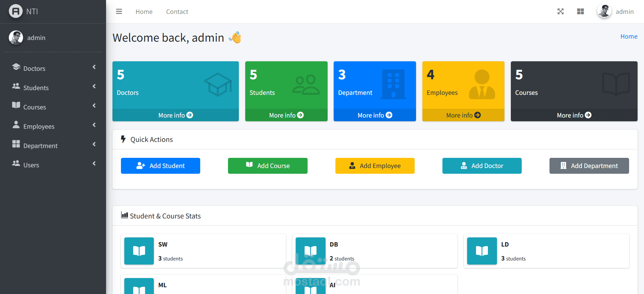Click the Students group sidebar icon
Image resolution: width=644 pixels, height=294 pixels.
point(16,86)
